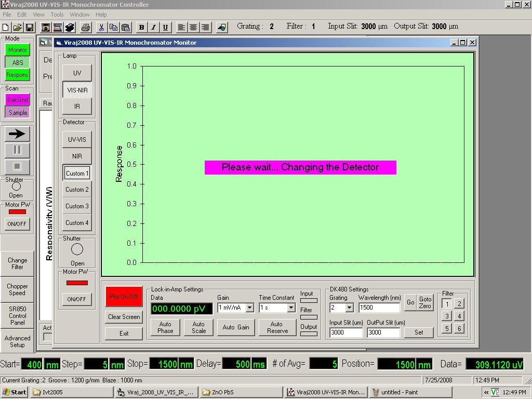Toggle Underline formatting

point(165,28)
